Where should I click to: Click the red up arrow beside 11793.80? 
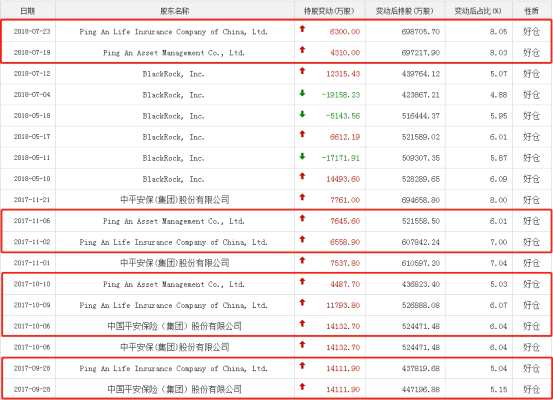click(302, 302)
